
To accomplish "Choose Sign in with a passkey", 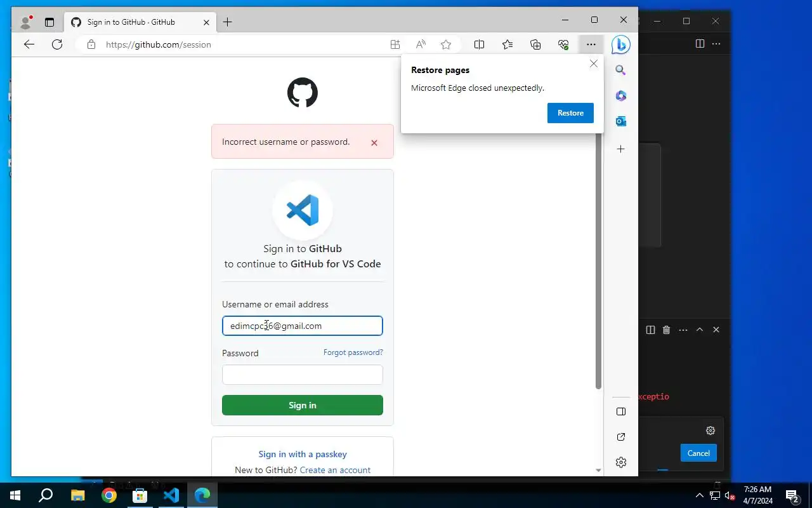I will (303, 454).
